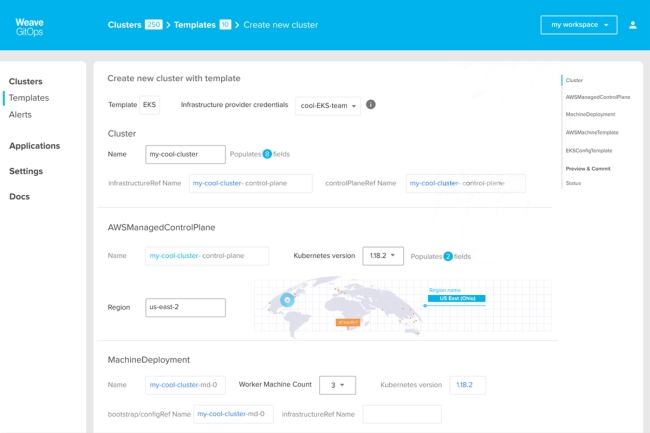Jump to Status in outline

(573, 183)
